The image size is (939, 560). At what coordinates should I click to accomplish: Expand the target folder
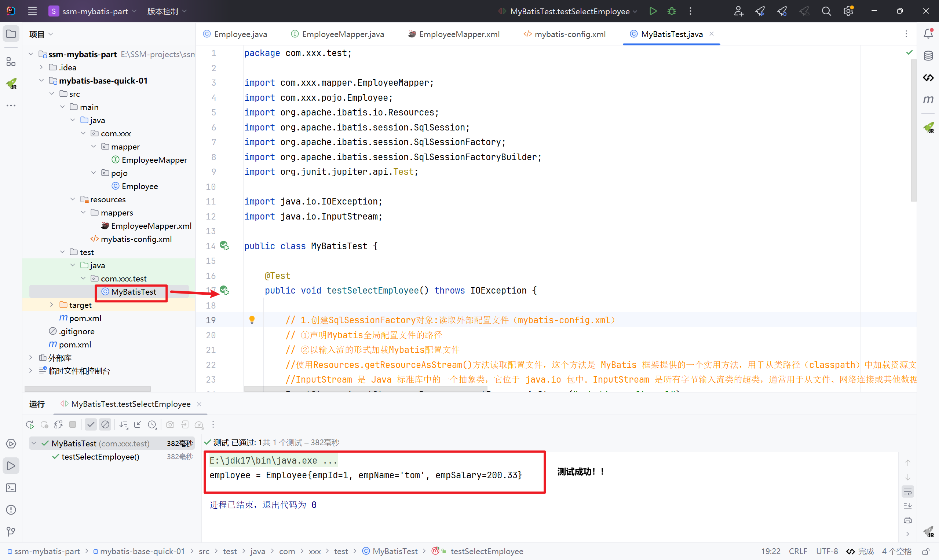[52, 305]
